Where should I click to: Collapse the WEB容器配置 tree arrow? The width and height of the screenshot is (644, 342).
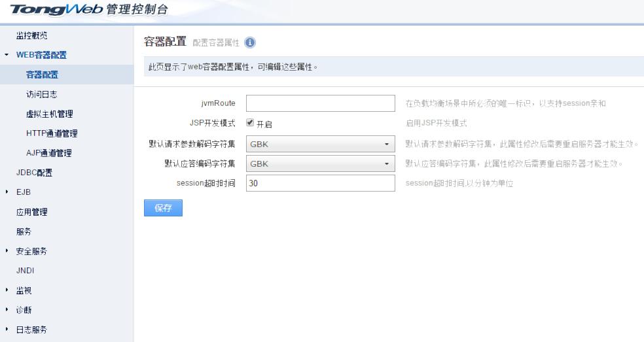coord(7,55)
